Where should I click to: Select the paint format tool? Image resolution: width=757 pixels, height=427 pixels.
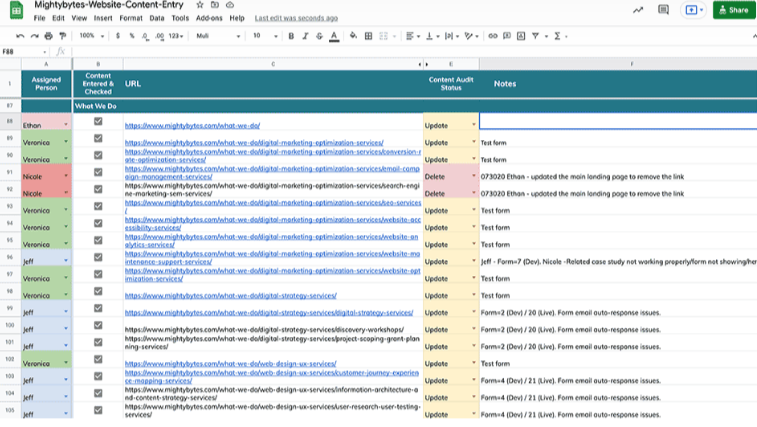[x=62, y=36]
